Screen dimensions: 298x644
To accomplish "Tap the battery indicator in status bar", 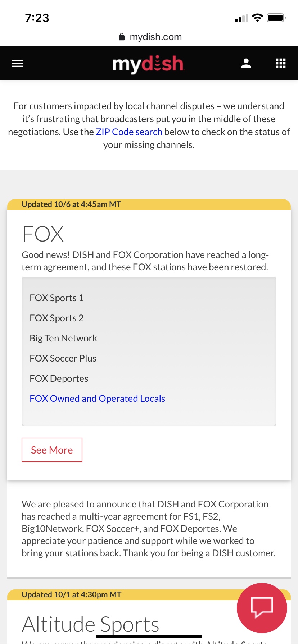I will pos(276,18).
